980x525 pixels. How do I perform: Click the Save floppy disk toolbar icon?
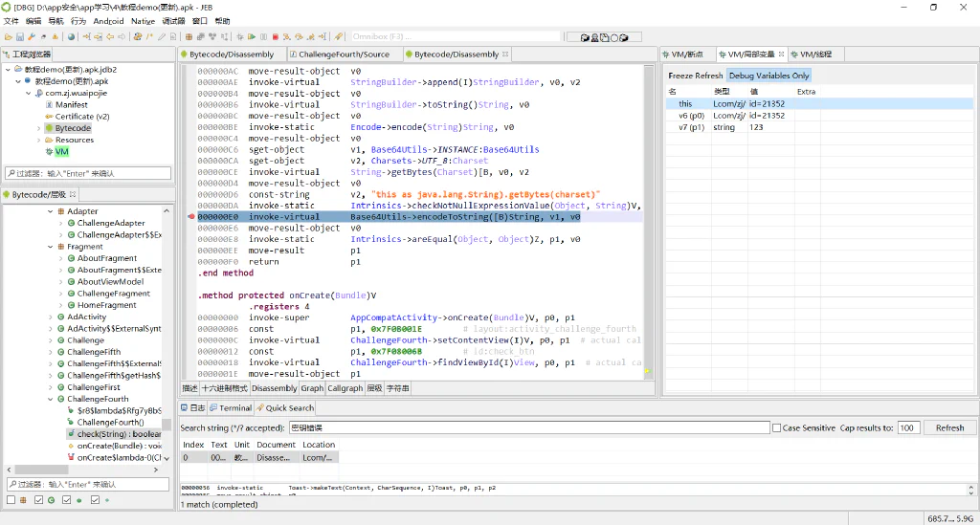click(20, 37)
